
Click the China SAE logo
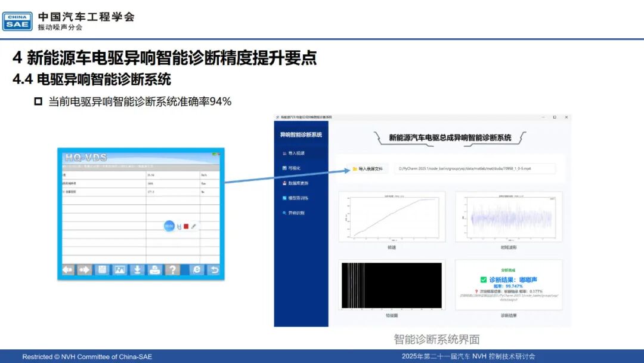pos(17,21)
